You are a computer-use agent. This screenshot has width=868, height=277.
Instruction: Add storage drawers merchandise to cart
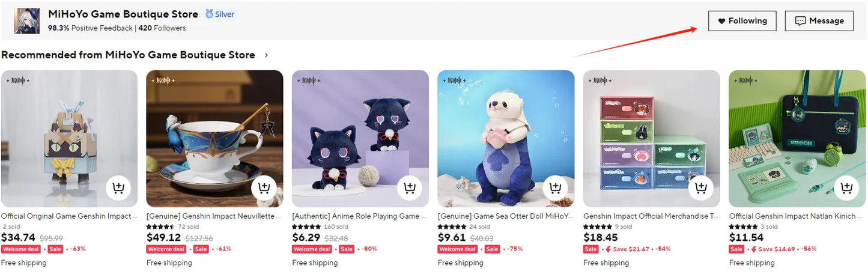700,188
